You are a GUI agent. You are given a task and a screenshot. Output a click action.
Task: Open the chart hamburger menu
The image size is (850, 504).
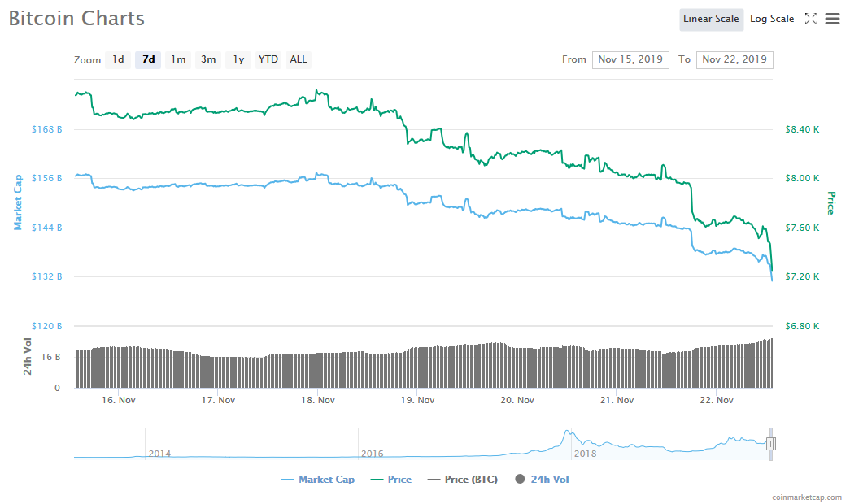point(832,19)
